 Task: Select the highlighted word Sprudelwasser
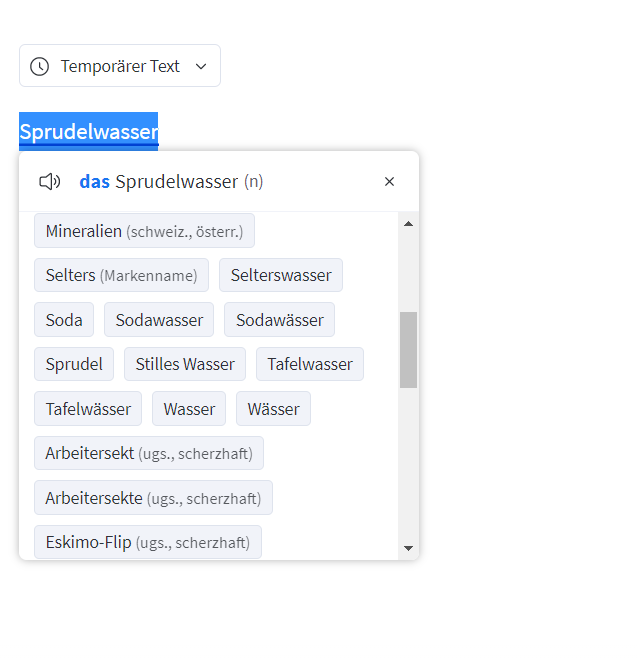click(x=89, y=131)
